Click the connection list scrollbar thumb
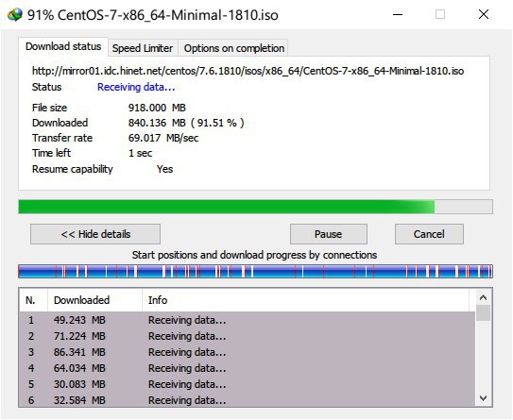The width and height of the screenshot is (513, 420). tap(483, 313)
